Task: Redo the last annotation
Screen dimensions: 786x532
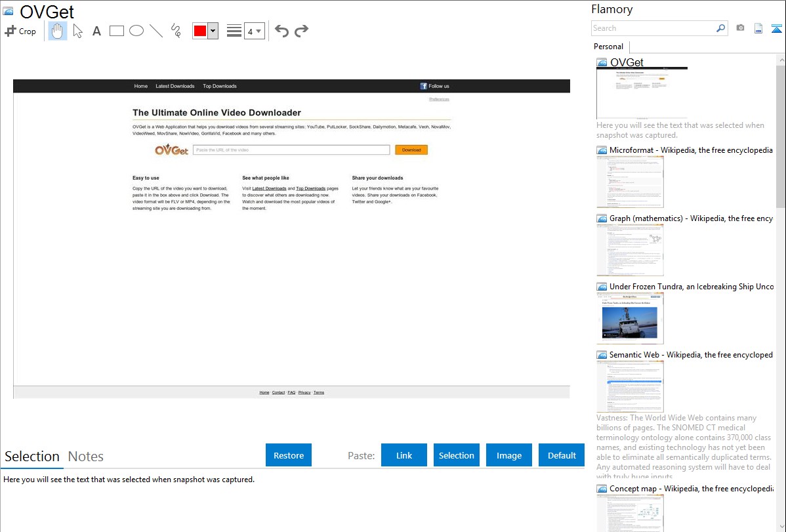Action: 301,31
